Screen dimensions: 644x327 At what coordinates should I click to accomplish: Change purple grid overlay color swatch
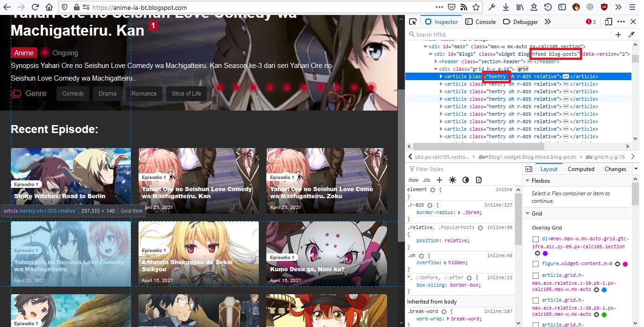(x=545, y=253)
